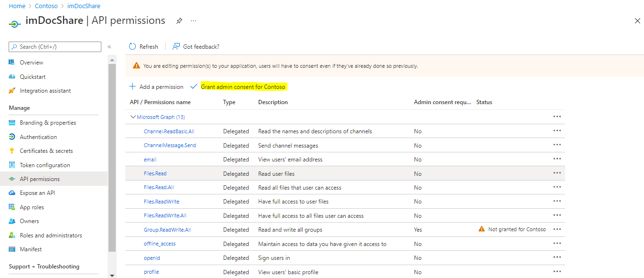Open the Files.Read.All permission link
The height and width of the screenshot is (278, 644).
(x=159, y=188)
